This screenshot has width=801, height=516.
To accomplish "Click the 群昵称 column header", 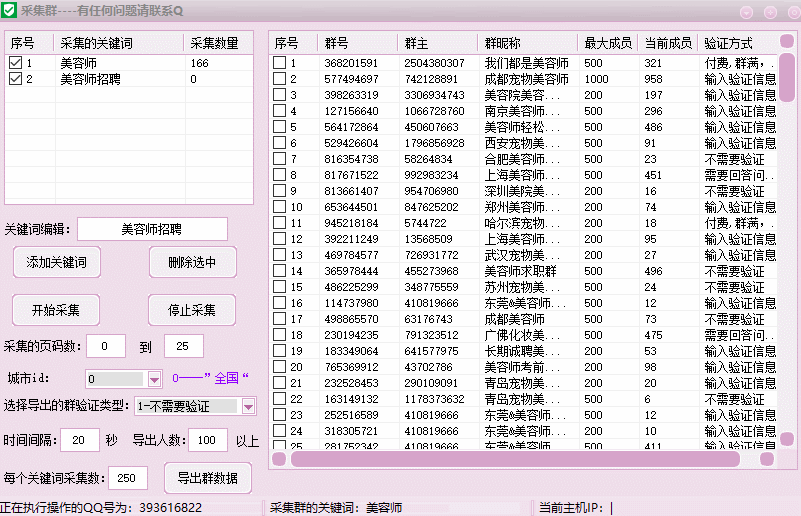I will pyautogui.click(x=528, y=43).
